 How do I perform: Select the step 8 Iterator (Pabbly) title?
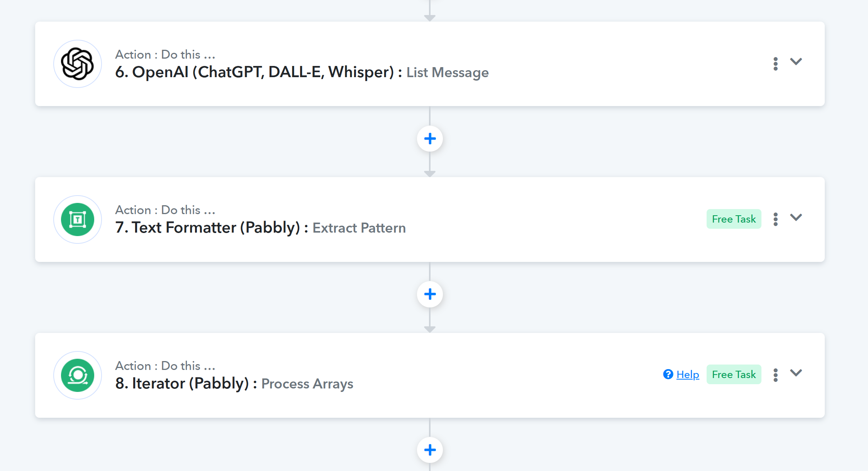tap(182, 383)
